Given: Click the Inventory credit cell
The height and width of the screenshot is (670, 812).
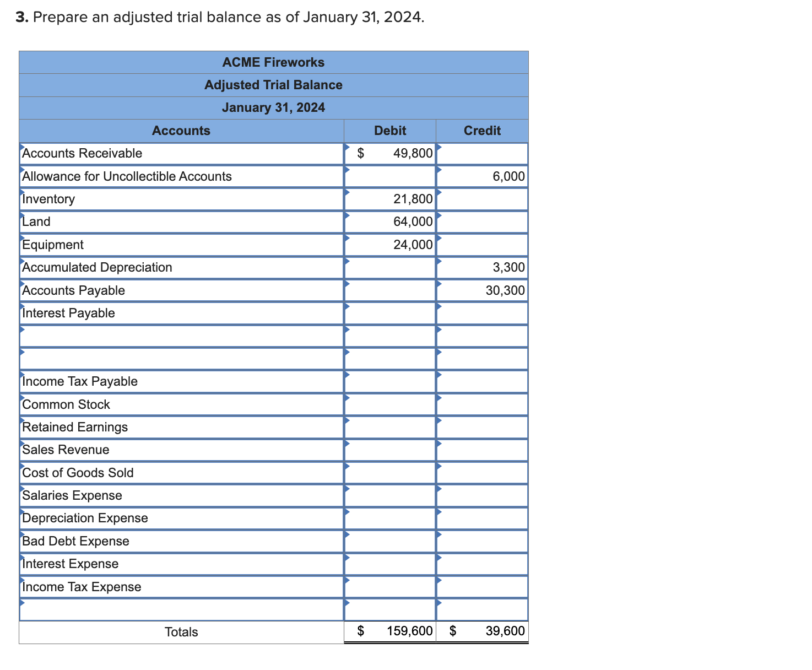Looking at the screenshot, I should point(482,199).
